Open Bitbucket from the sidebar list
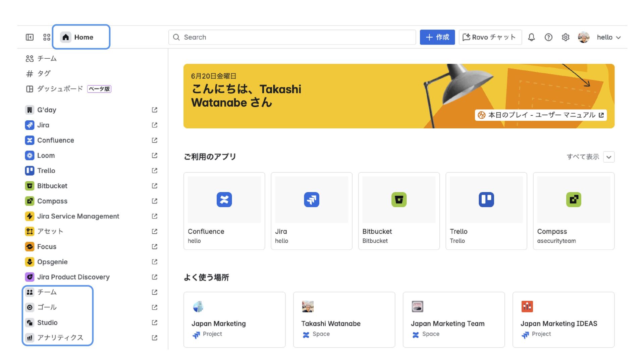 (91, 186)
